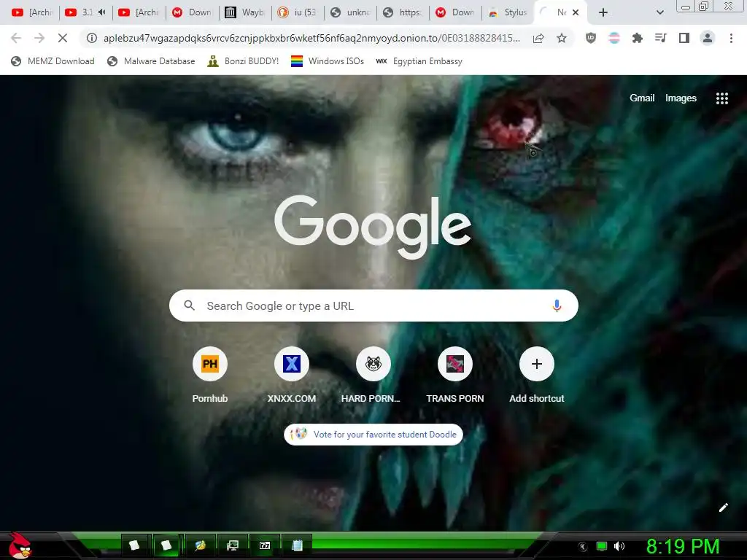
Task: Toggle the Chrome side panel icon
Action: 684,38
